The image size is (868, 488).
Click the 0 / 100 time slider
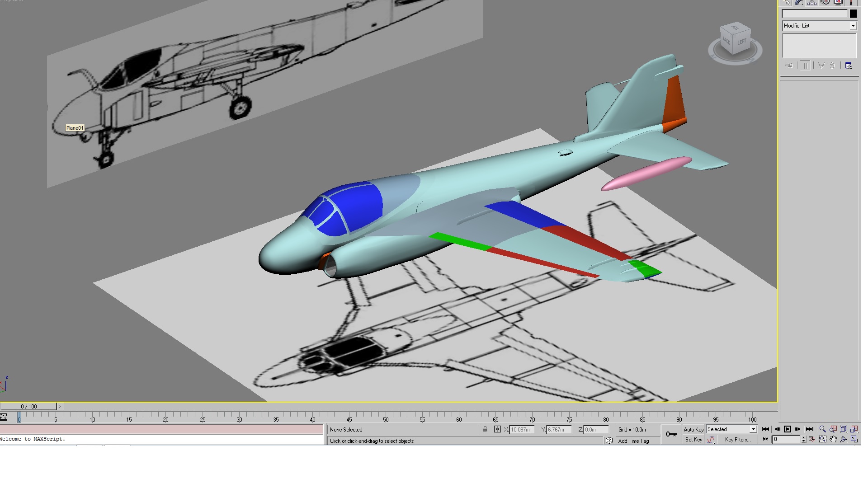tap(28, 407)
